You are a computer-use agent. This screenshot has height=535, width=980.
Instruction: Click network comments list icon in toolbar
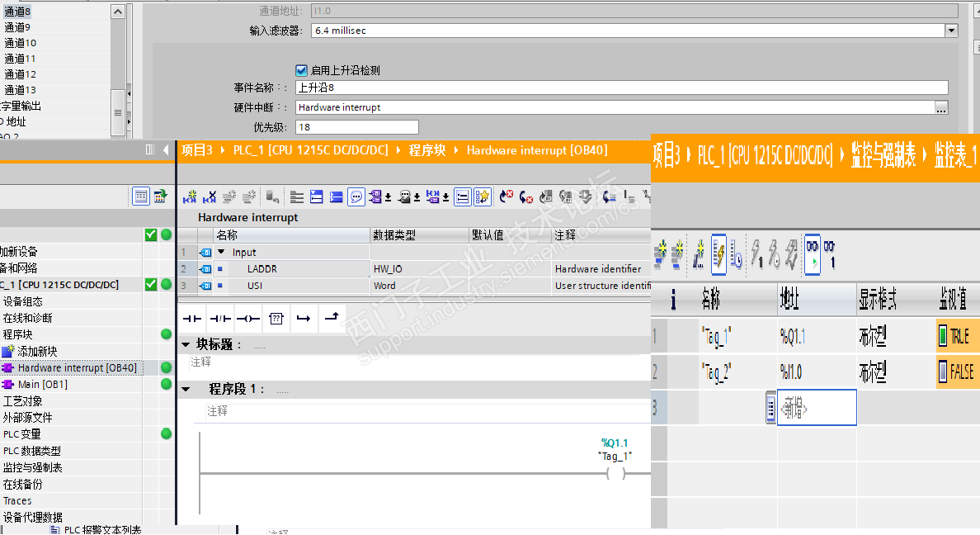point(463,197)
